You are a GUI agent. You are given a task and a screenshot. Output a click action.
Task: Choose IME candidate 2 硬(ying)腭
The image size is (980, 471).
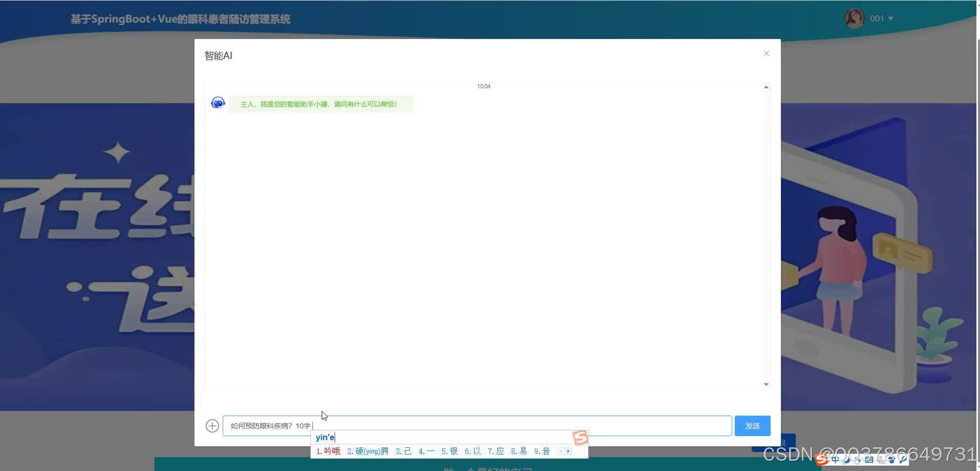368,452
